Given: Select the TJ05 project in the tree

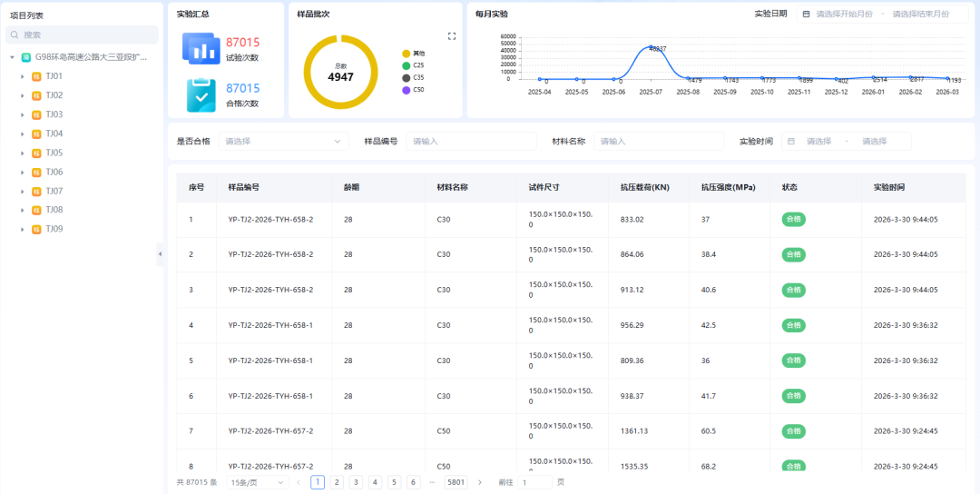Looking at the screenshot, I should [x=54, y=153].
